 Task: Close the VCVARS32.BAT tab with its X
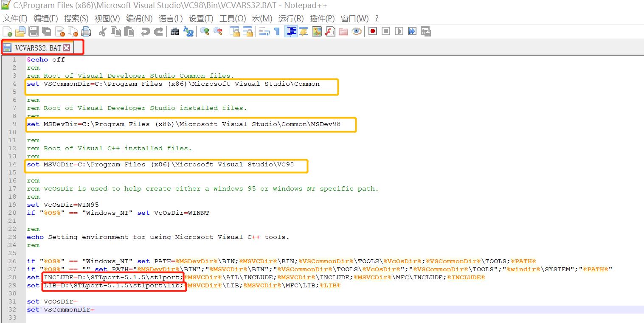pos(66,48)
